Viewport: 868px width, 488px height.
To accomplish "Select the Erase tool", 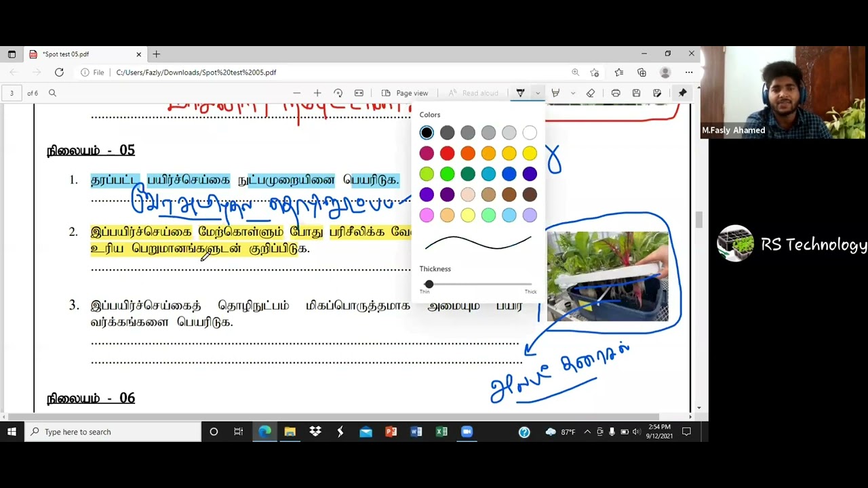I will pos(591,93).
